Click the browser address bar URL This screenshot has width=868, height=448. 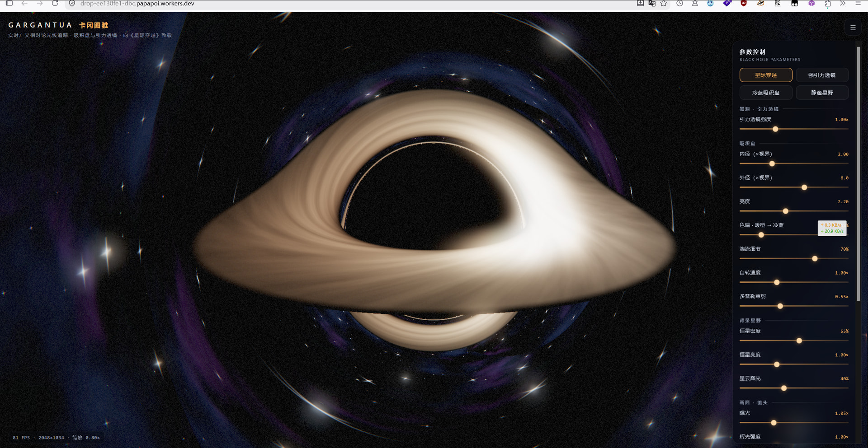point(137,3)
